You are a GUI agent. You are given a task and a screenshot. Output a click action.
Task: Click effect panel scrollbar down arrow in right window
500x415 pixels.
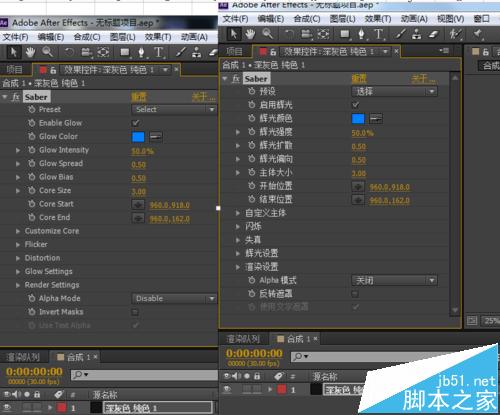[455, 310]
